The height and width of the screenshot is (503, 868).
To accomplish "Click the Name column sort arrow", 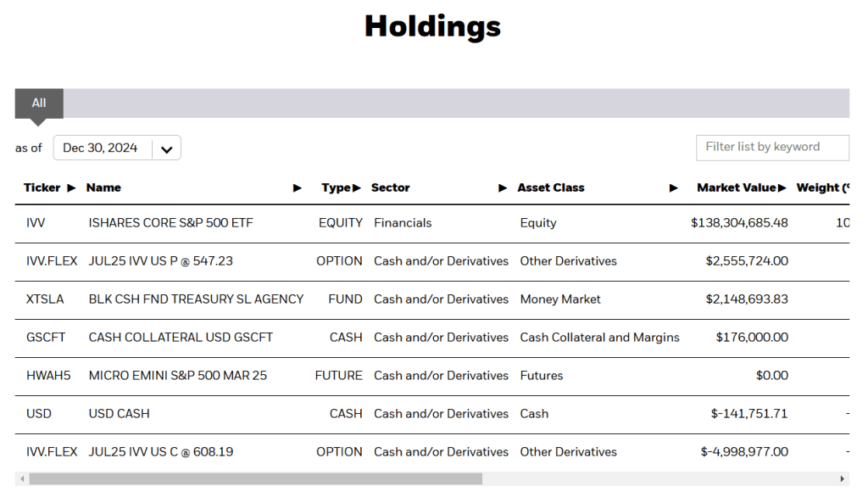I will point(298,188).
